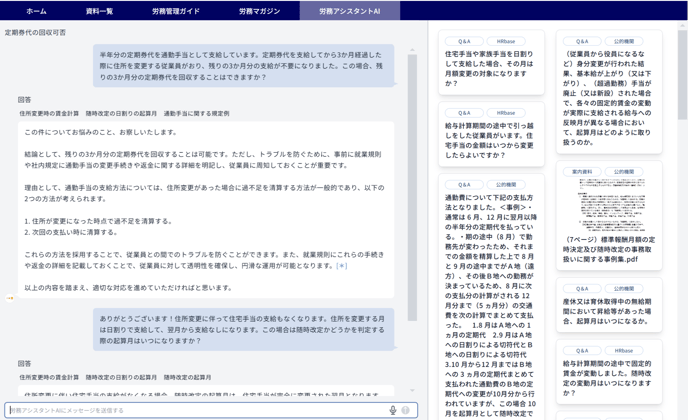
Task: Click closing line 以上の内容を踏まえ
Action: point(128,288)
